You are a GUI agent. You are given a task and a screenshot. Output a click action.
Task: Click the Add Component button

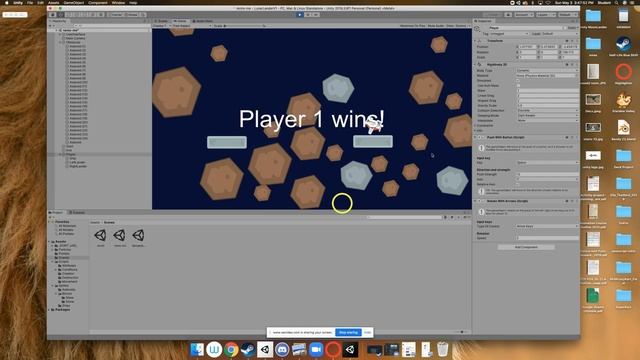tap(526, 247)
